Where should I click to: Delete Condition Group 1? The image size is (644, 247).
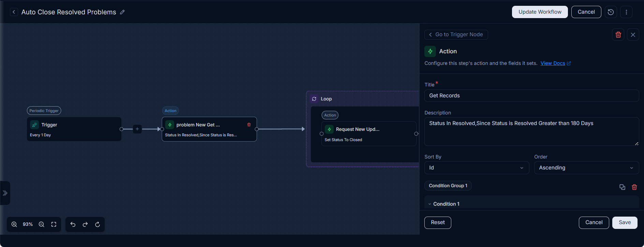click(634, 187)
